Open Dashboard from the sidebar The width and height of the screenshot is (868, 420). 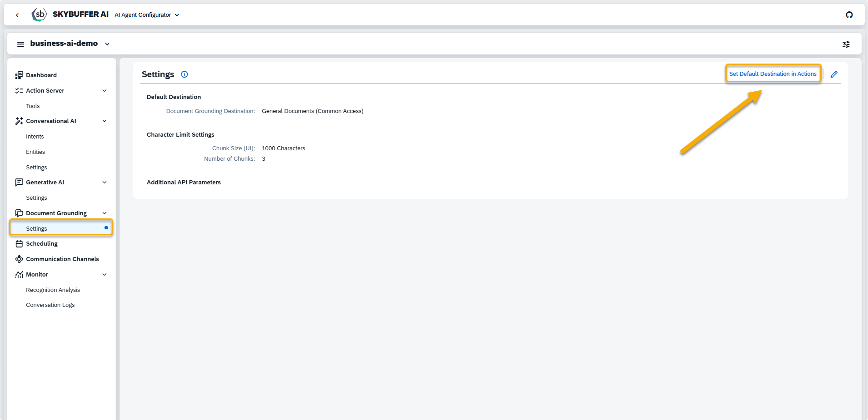41,75
